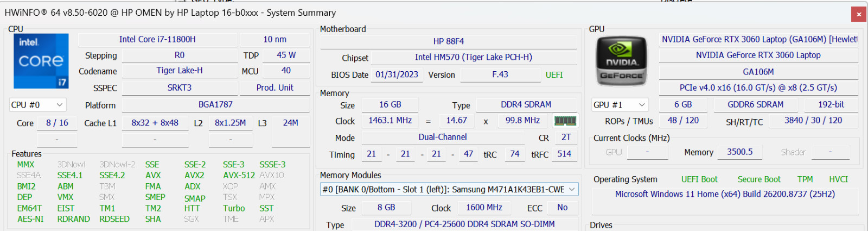868x231 pixels.
Task: Select the BGA1787 platform field
Action: click(x=215, y=104)
